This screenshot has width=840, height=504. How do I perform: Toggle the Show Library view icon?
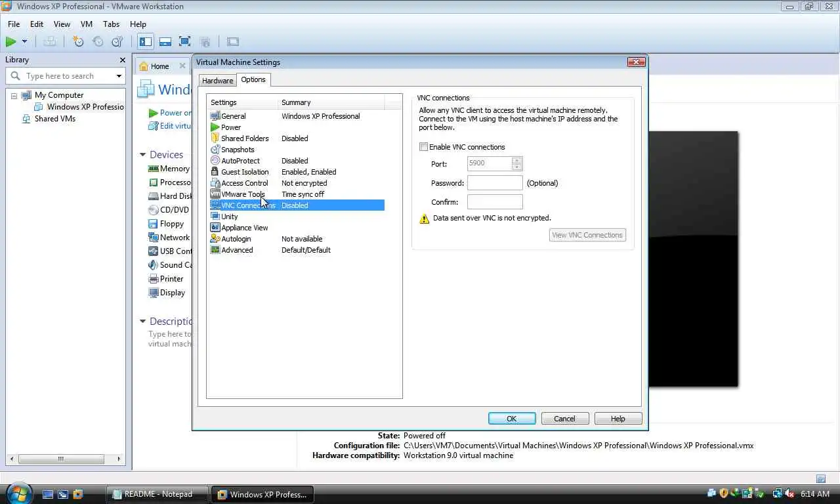click(x=146, y=41)
